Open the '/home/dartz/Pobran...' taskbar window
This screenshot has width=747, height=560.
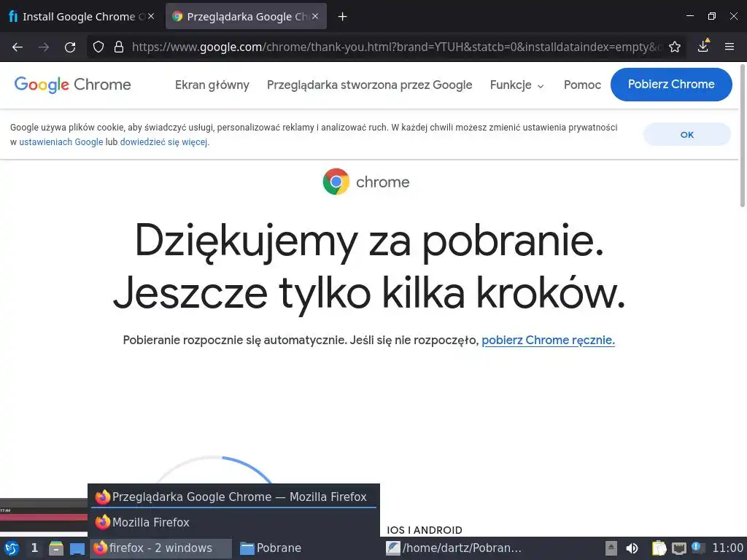454,548
